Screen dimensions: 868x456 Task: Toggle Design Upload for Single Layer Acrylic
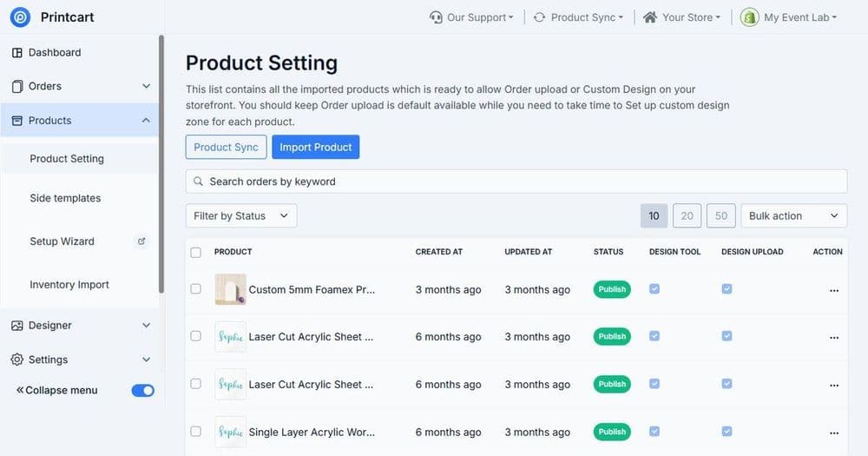pyautogui.click(x=727, y=431)
